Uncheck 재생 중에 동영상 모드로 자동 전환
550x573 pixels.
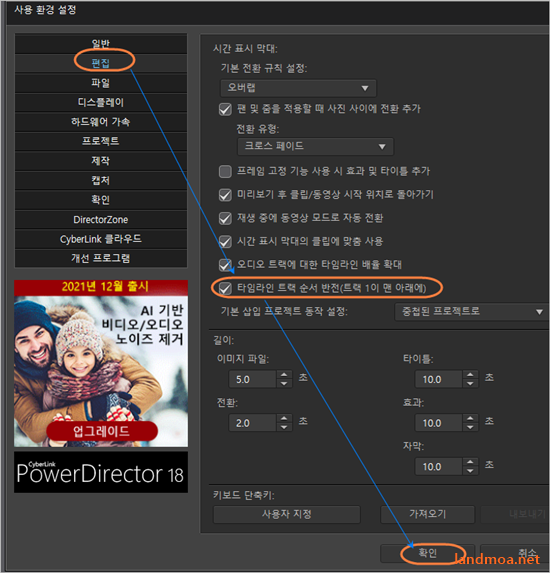[x=225, y=218]
